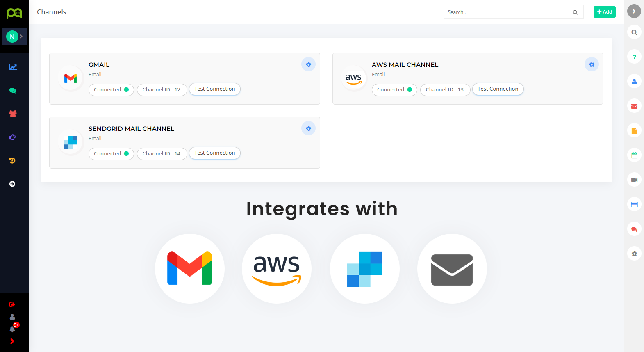Click the Channel ID : 12 badge
The width and height of the screenshot is (644, 352).
[162, 90]
